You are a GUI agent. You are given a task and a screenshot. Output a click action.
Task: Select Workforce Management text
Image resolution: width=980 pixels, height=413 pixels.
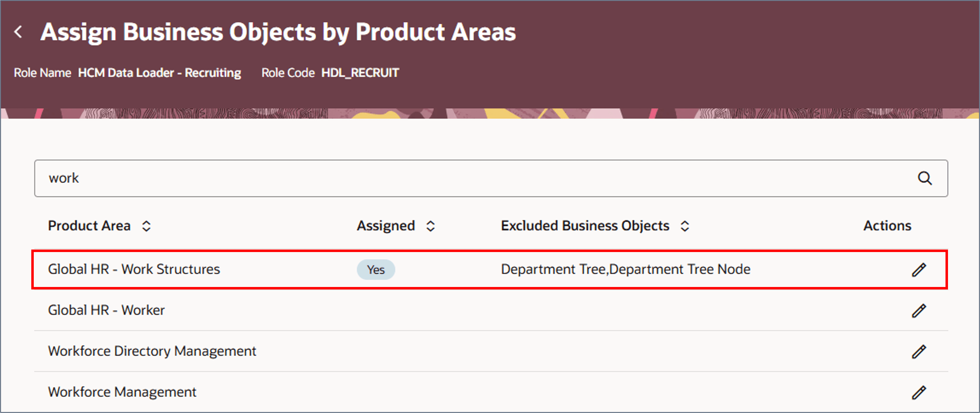click(x=122, y=392)
